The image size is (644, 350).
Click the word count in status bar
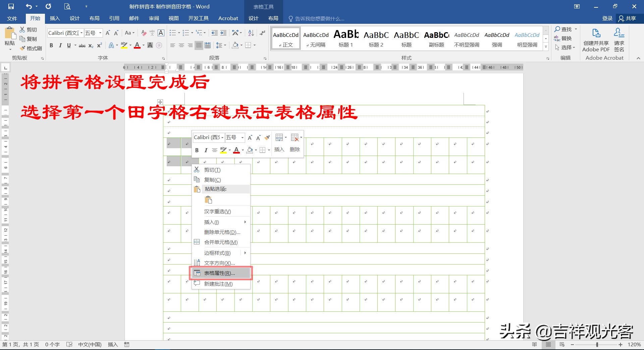[52, 344]
